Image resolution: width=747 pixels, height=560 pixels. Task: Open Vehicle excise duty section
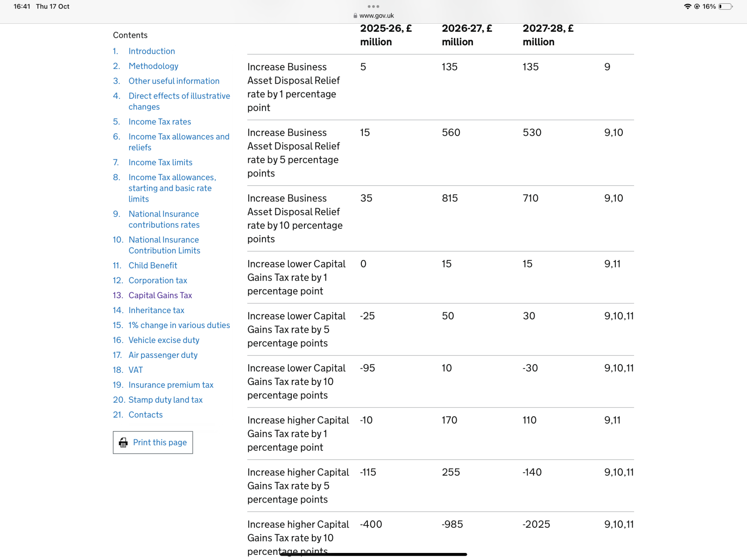coord(164,340)
